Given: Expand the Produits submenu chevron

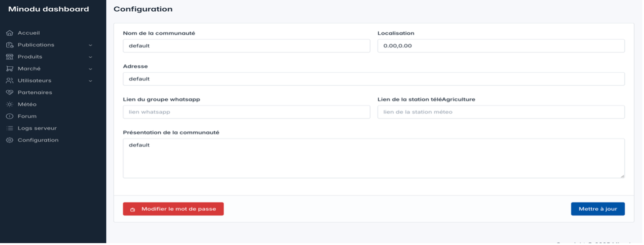Looking at the screenshot, I should click(90, 57).
